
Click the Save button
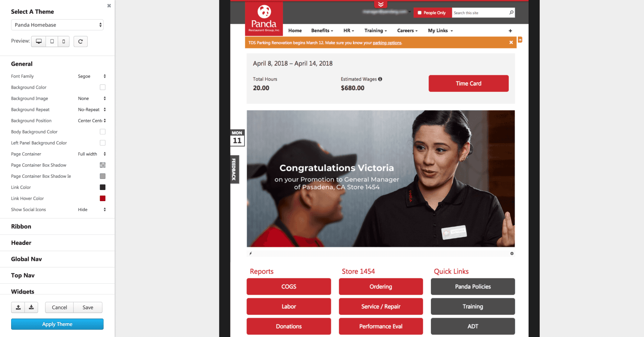[88, 307]
